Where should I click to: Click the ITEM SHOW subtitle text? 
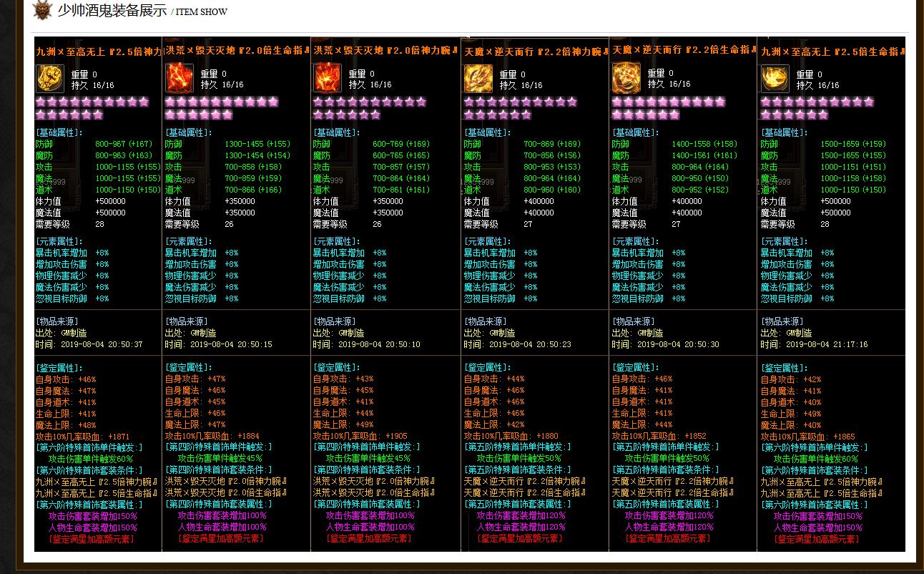click(x=202, y=12)
